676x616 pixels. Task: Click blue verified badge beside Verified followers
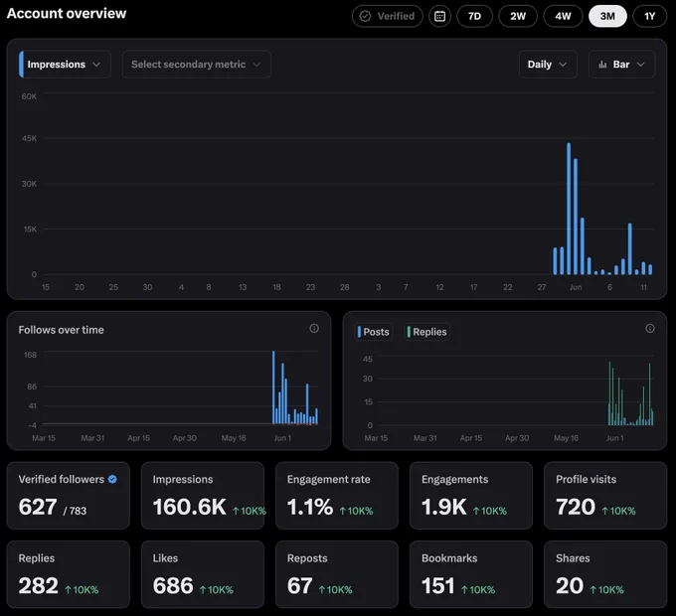tap(112, 479)
